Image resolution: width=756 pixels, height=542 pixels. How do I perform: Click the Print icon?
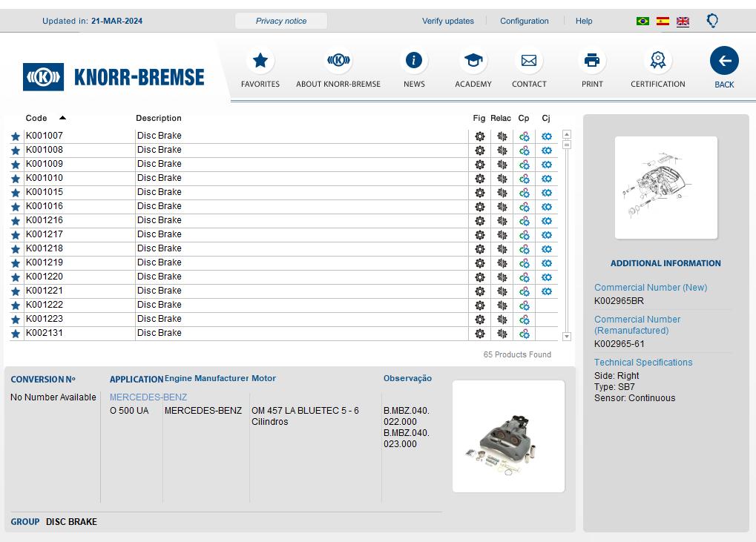(591, 59)
